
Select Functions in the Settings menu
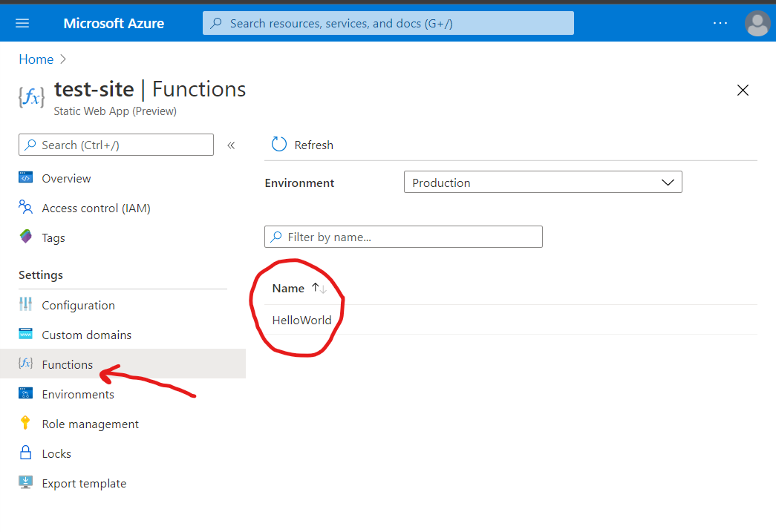68,364
